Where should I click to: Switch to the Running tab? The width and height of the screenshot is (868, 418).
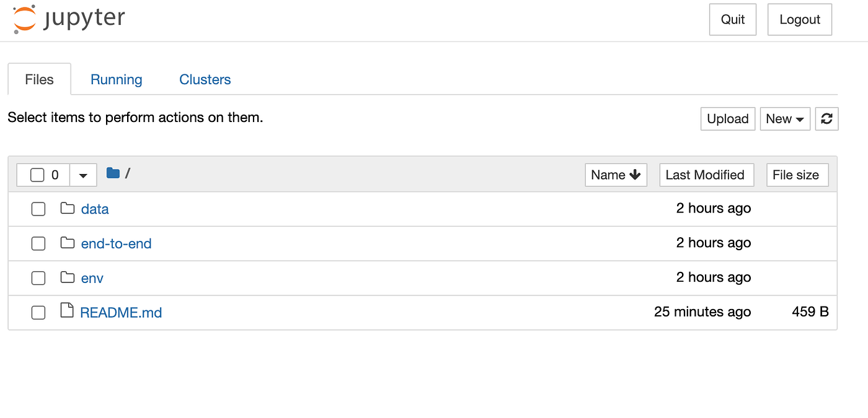[116, 79]
